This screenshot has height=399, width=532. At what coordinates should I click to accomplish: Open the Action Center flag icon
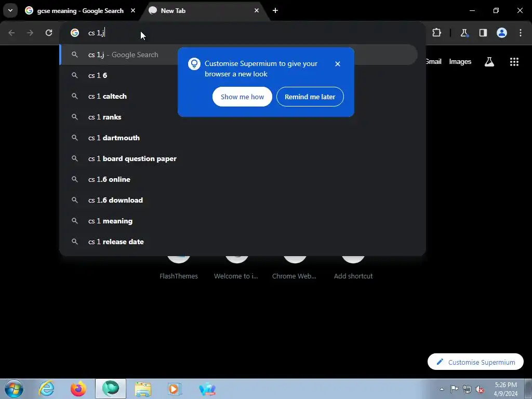454,389
